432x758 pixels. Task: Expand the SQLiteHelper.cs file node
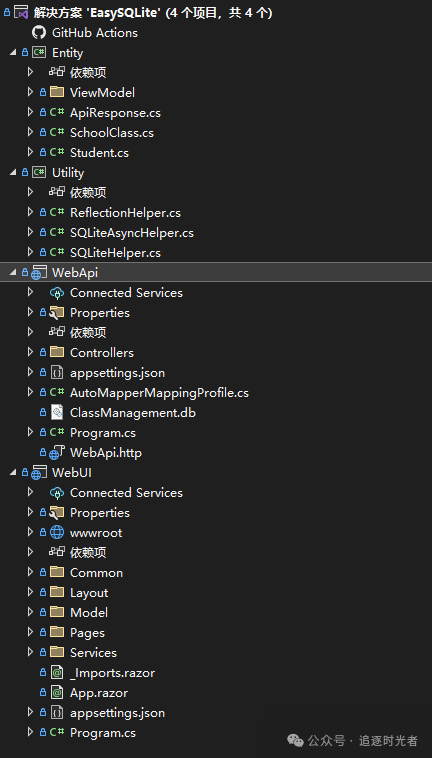tap(30, 252)
